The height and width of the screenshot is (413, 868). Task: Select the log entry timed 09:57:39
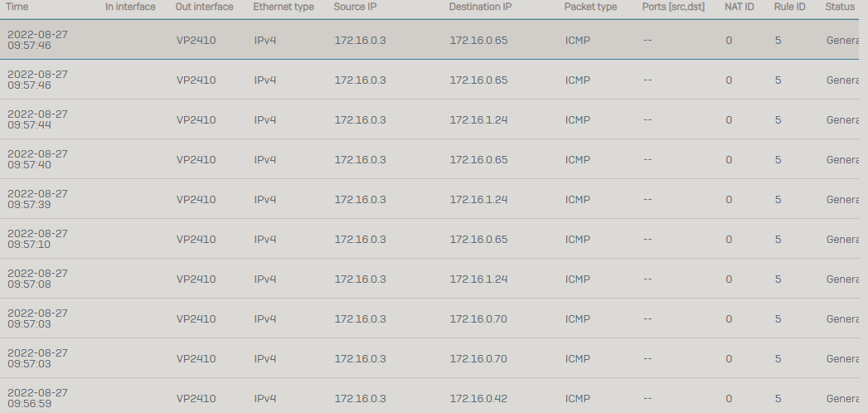pos(429,199)
